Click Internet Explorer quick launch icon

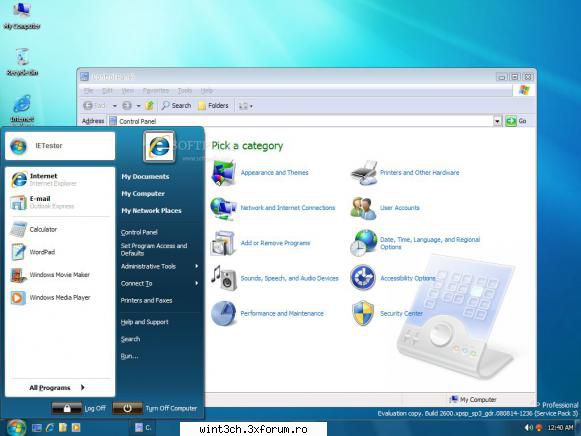click(50, 428)
